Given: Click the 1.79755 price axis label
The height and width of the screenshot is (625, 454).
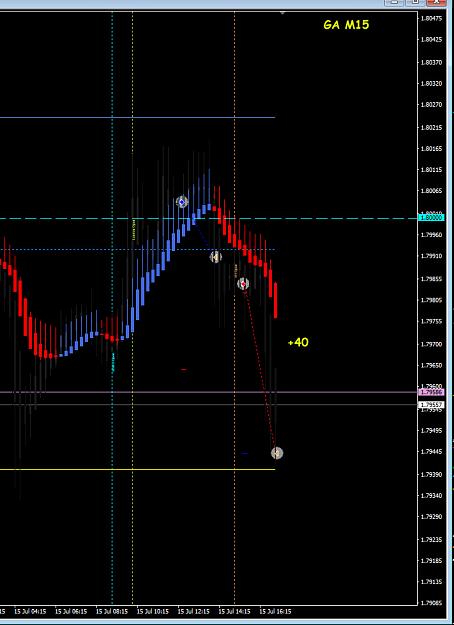Looking at the screenshot, I should (431, 321).
